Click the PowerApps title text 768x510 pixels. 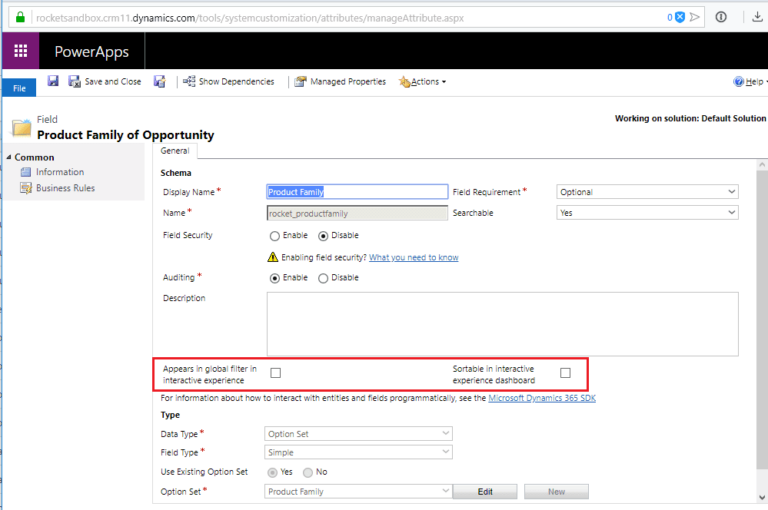click(x=92, y=51)
